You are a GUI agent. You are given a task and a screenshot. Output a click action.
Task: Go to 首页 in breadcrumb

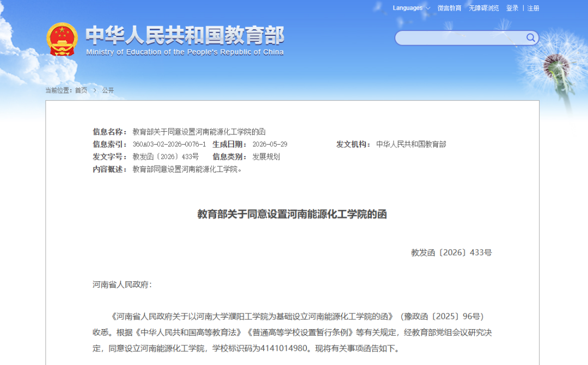(x=81, y=90)
